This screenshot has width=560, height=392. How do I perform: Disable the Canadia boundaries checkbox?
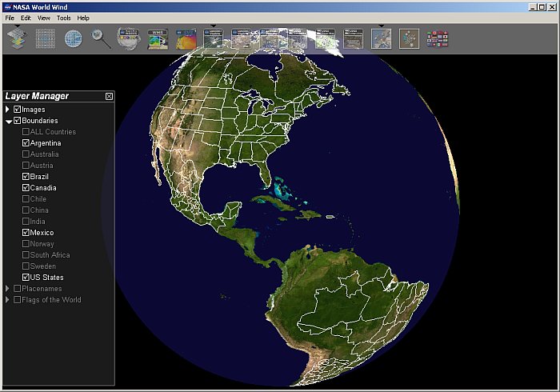click(26, 188)
